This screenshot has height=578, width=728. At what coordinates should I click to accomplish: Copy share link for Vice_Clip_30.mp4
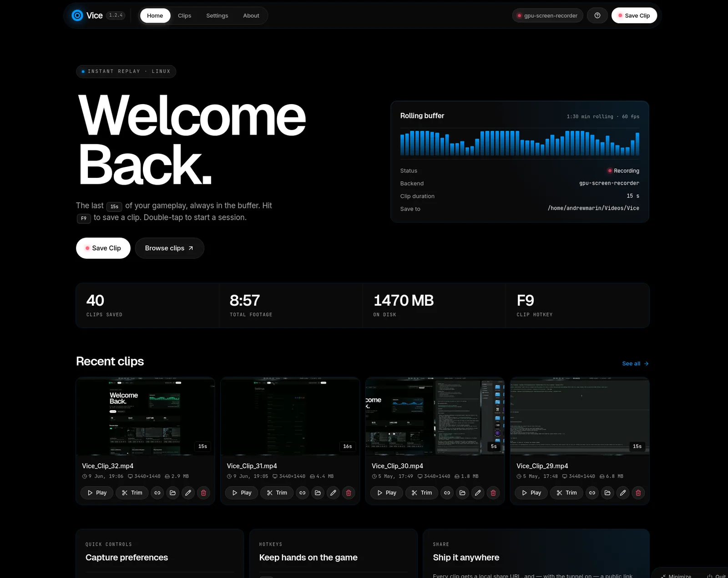[x=447, y=493]
